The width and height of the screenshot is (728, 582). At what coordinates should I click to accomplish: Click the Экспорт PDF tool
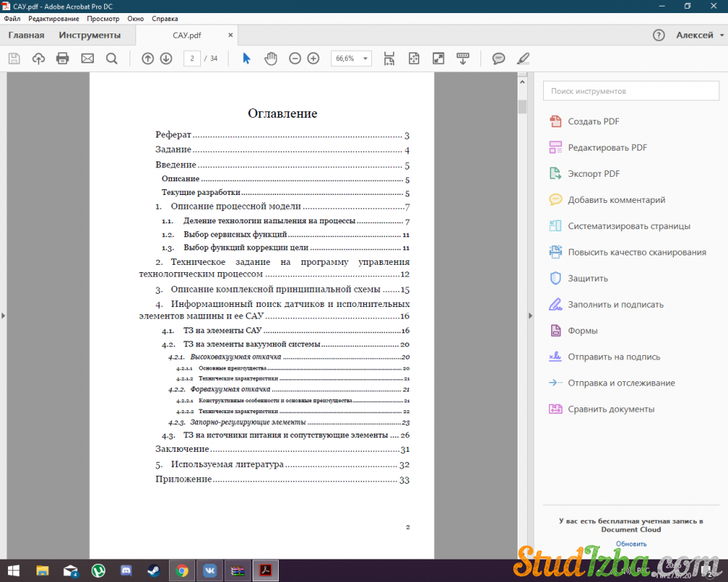coord(593,174)
